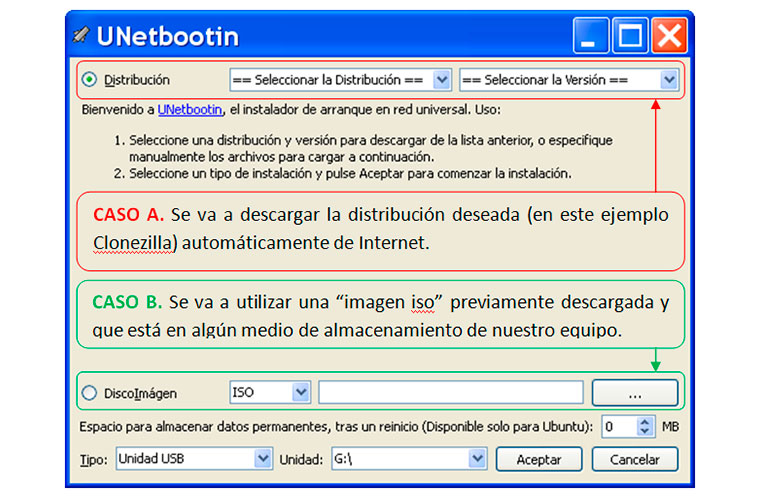This screenshot has width=760, height=498.
Task: Select the Distribución radio button
Action: click(89, 80)
